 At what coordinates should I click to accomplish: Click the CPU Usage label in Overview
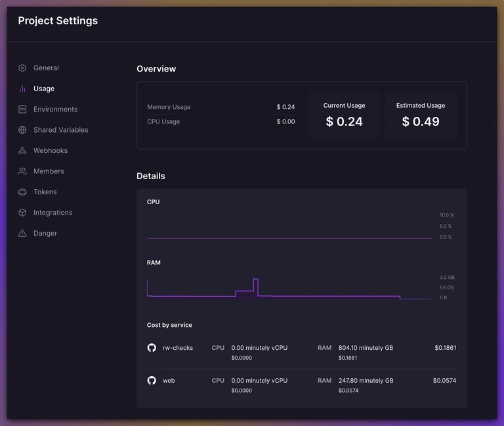click(x=163, y=121)
